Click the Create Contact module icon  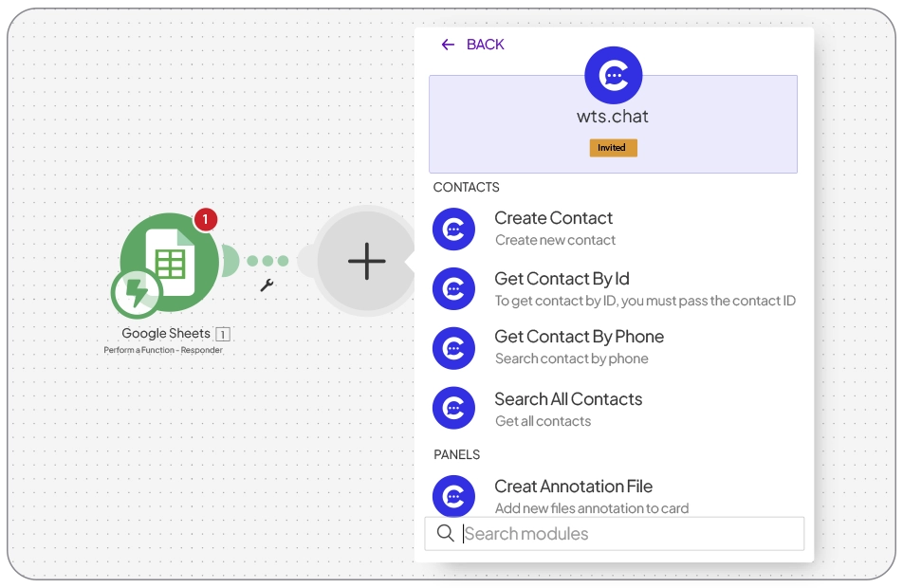click(x=453, y=230)
